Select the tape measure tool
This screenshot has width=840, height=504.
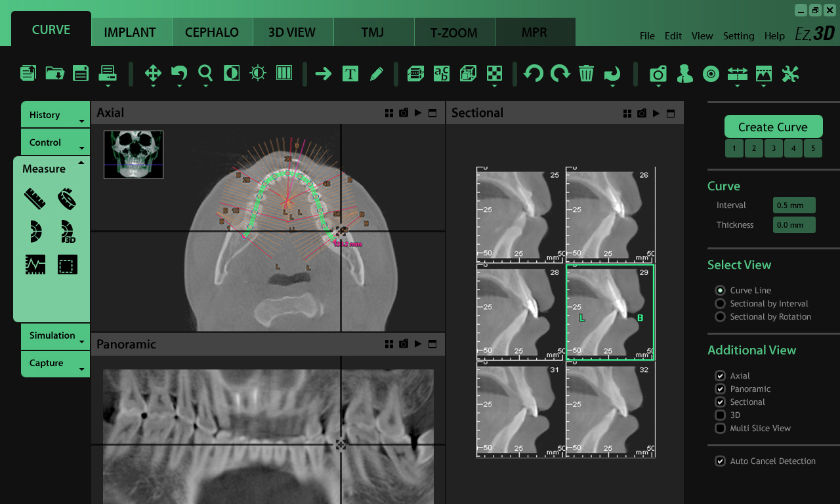click(x=68, y=198)
